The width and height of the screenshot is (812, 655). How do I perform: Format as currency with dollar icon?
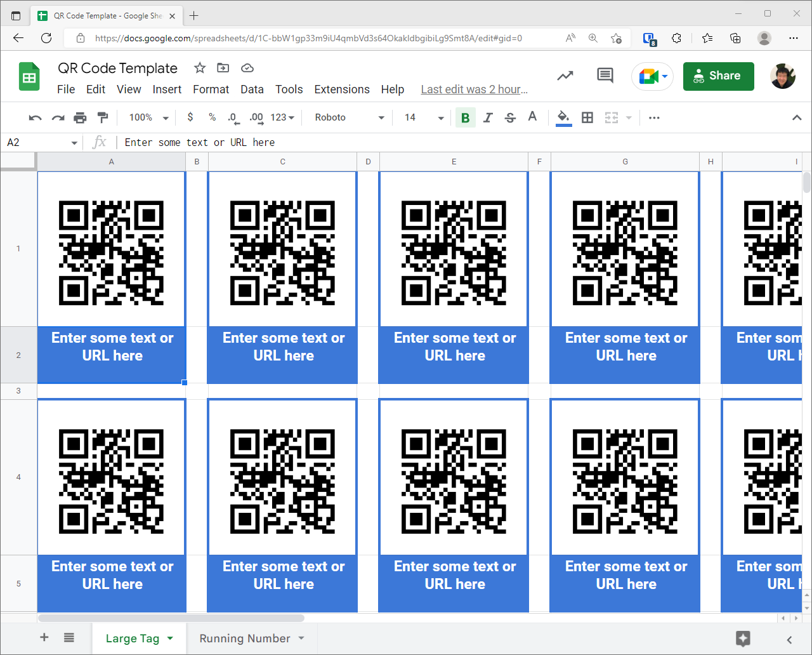pos(190,117)
